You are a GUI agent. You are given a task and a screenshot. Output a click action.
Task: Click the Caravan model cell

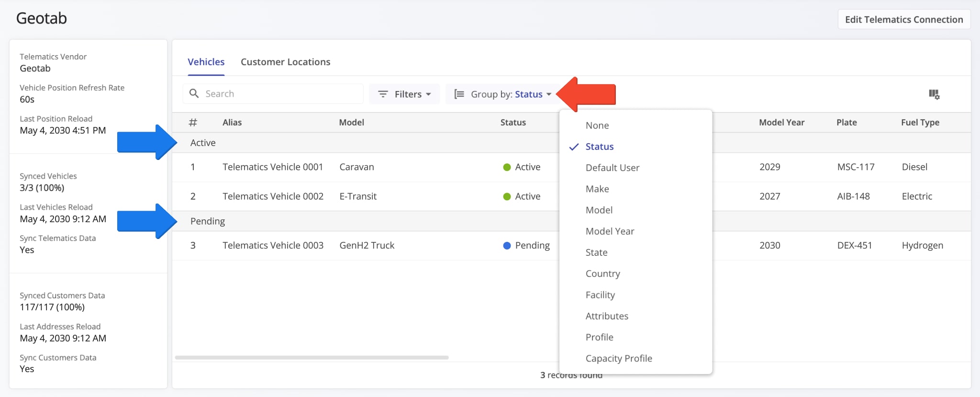point(356,167)
